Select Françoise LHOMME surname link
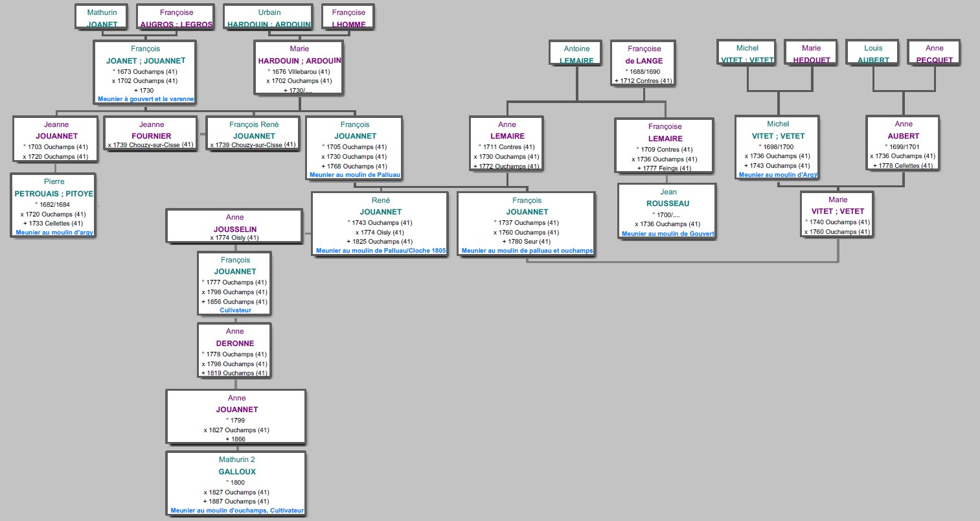 tap(348, 25)
